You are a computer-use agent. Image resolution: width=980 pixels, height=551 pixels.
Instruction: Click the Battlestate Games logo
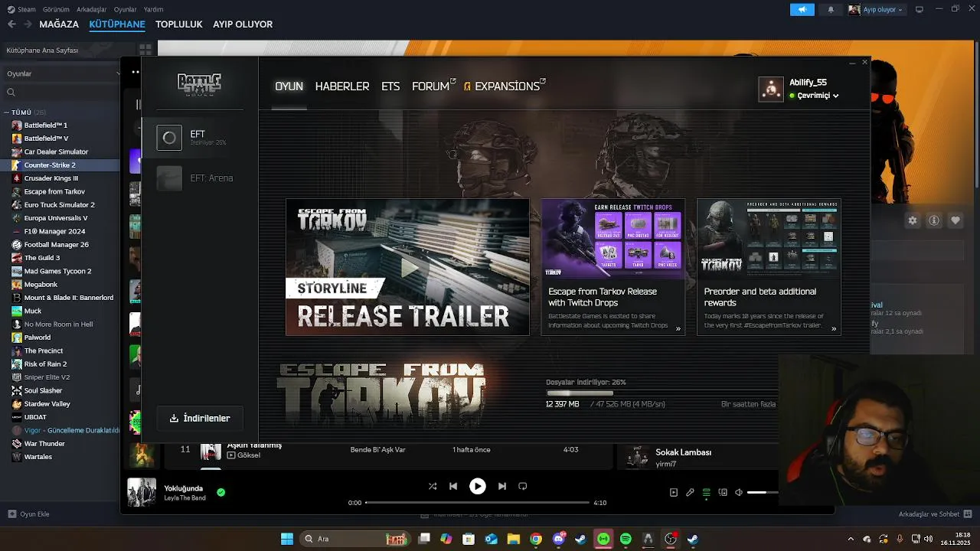[x=199, y=84]
